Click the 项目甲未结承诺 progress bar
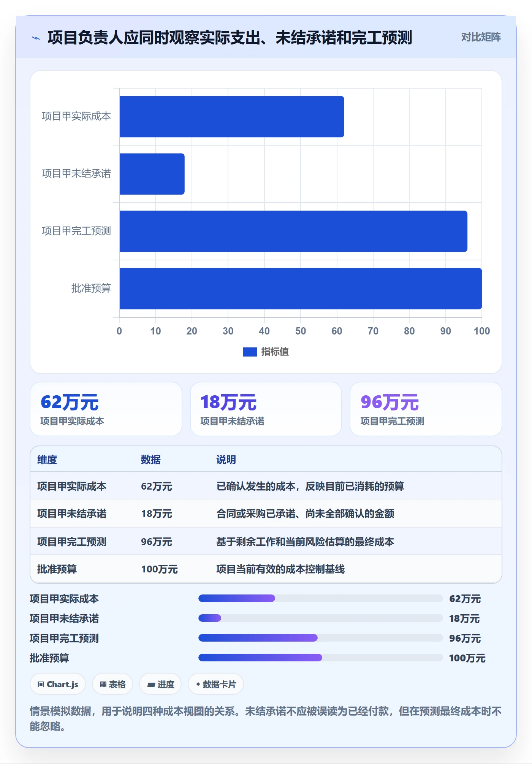 point(320,618)
